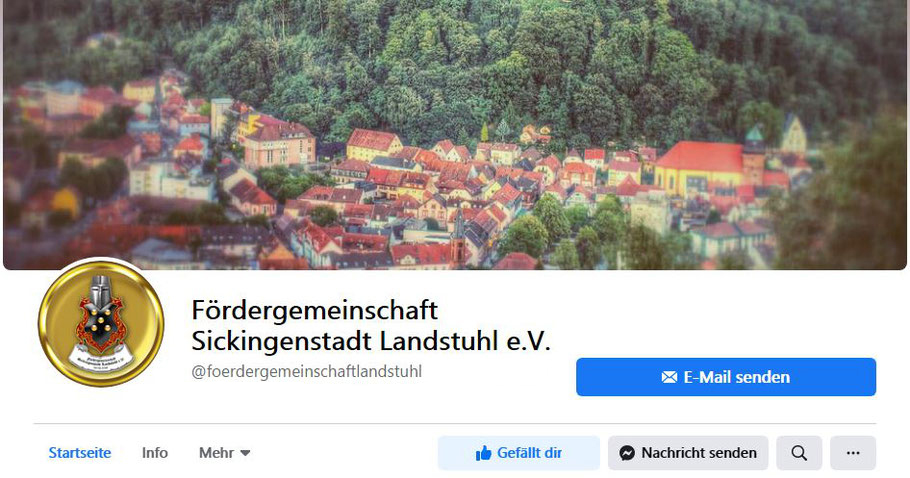Click the @foerdergemeinschaftlandstuhl handle
The width and height of the screenshot is (910, 478).
click(306, 371)
